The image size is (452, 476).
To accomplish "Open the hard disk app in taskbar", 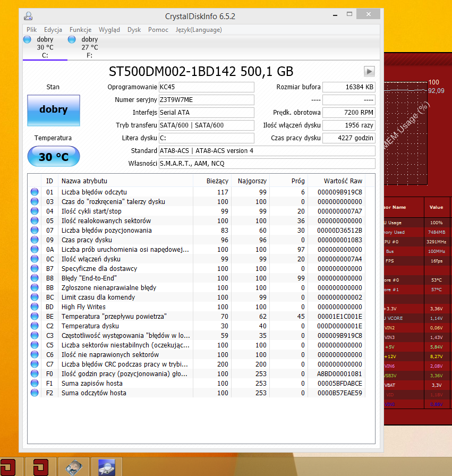I will click(x=74, y=467).
